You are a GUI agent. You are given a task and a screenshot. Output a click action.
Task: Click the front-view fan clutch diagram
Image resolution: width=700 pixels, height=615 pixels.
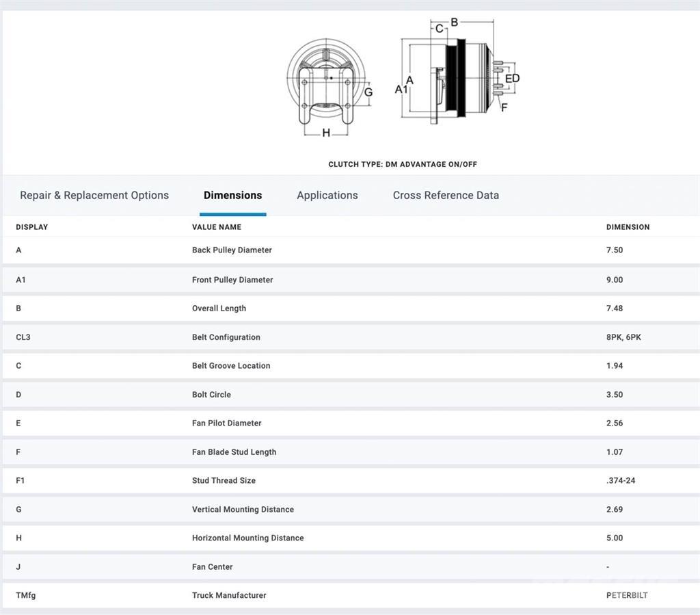point(329,86)
